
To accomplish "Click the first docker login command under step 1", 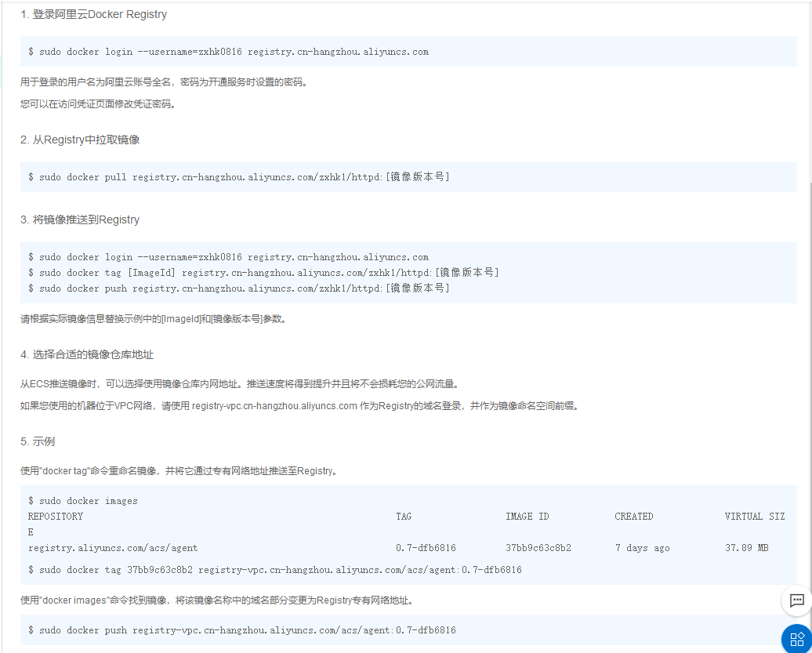I will pyautogui.click(x=228, y=52).
